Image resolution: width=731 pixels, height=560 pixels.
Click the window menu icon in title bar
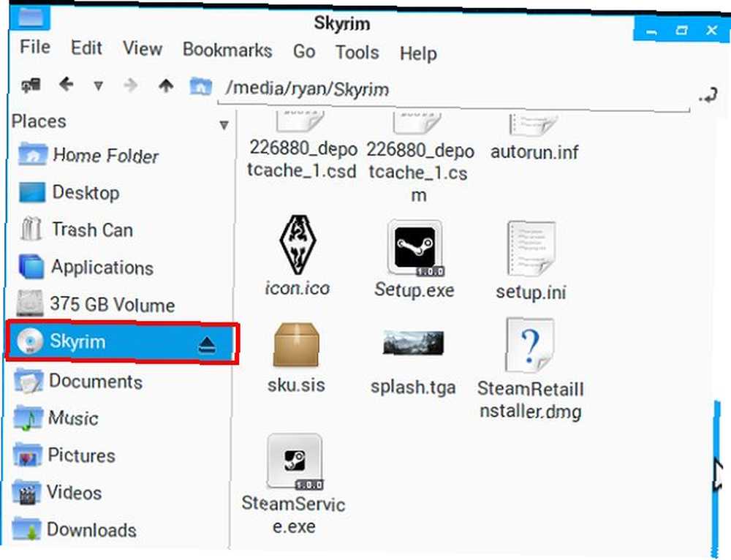point(30,17)
